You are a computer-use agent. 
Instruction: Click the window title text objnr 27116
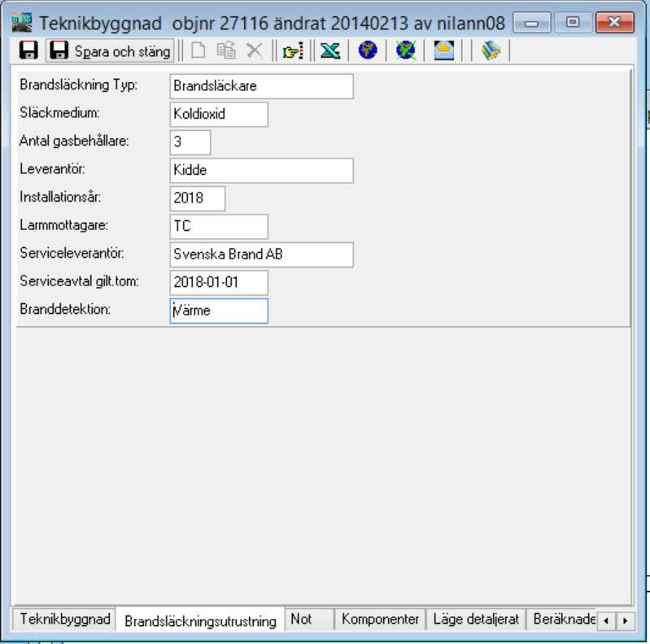[220, 24]
